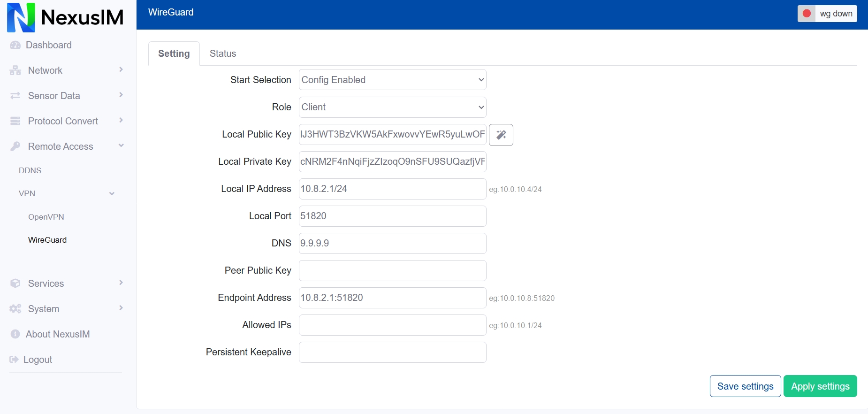Click the Peer Public Key label
This screenshot has width=868, height=414.
(x=258, y=270)
